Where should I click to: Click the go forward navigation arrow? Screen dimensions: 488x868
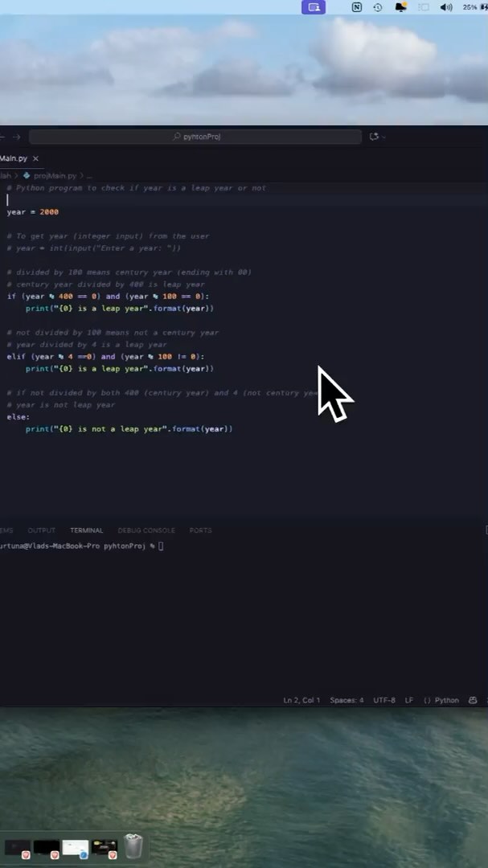pos(16,137)
